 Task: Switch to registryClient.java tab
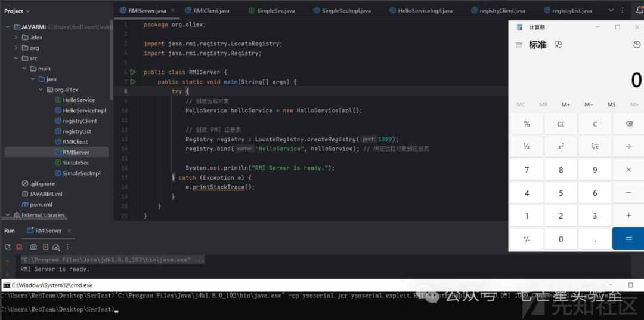point(498,10)
